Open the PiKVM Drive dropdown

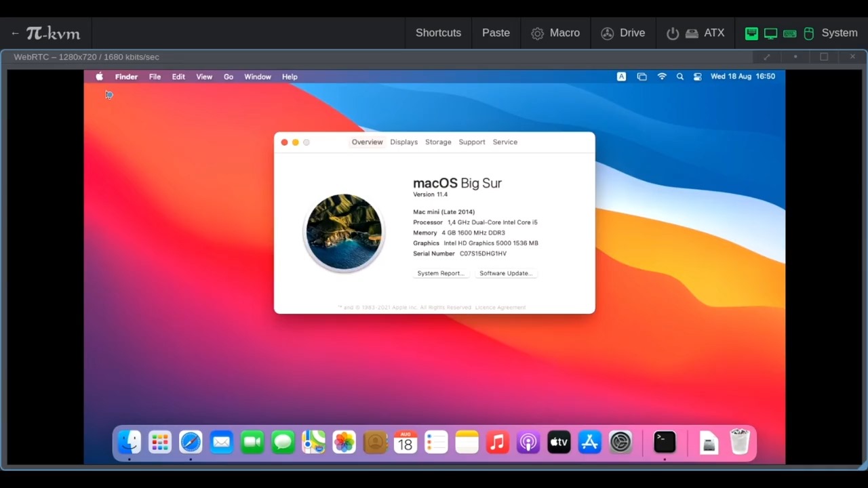click(x=623, y=33)
